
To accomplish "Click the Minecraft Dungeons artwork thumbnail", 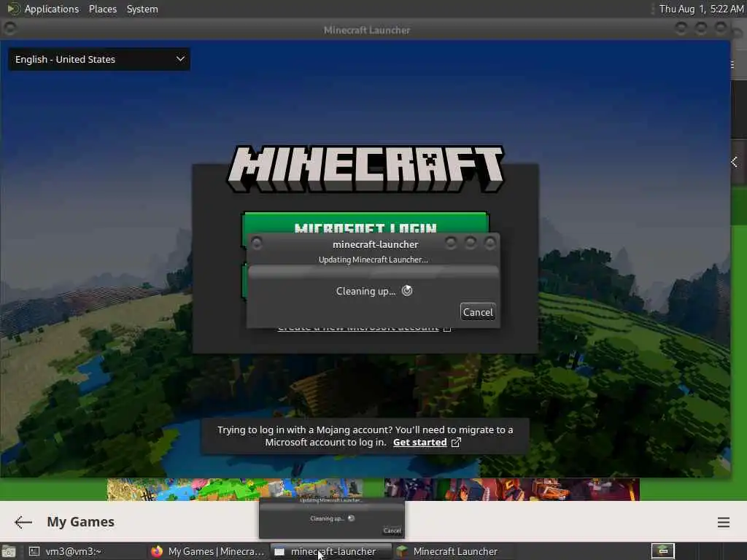I will pos(512,489).
